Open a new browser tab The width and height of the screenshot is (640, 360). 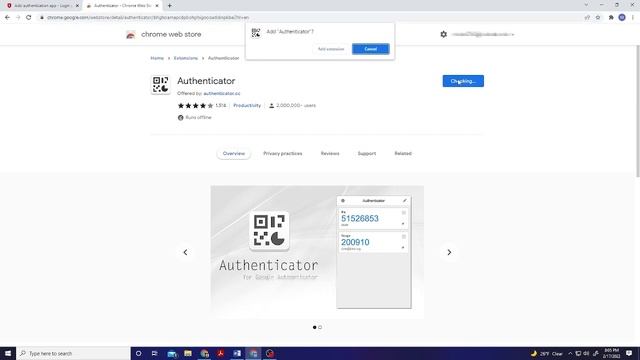click(169, 6)
